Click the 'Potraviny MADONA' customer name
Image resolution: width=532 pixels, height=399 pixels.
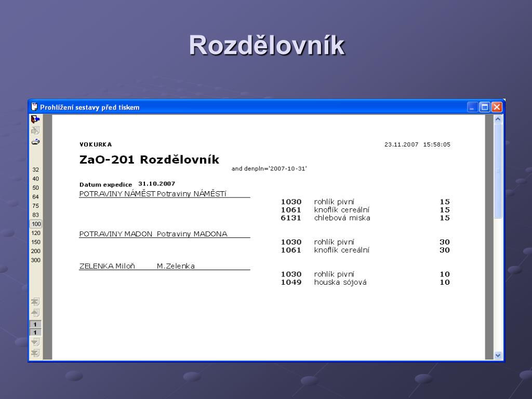[x=192, y=234]
